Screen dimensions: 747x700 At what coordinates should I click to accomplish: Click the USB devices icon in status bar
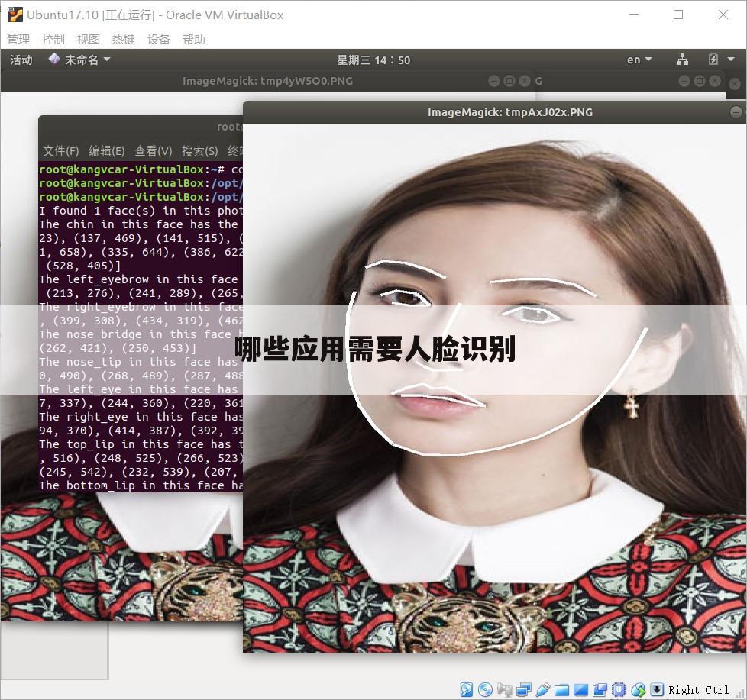(542, 689)
